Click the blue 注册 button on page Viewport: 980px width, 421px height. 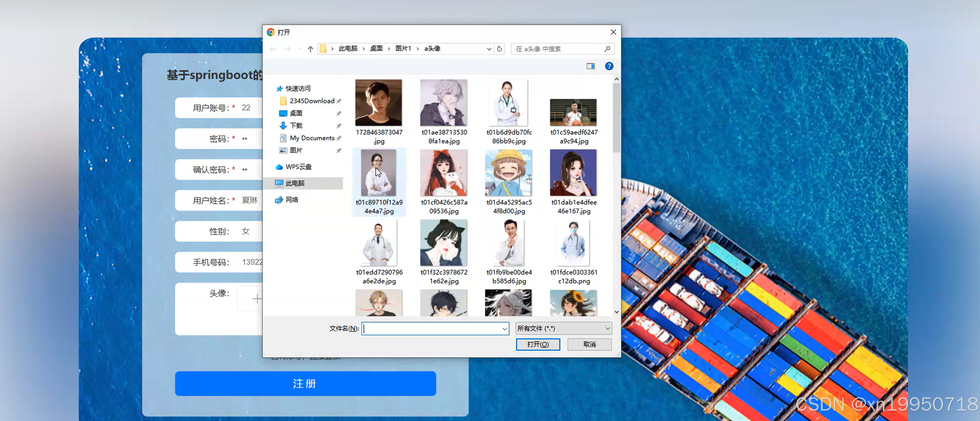(305, 383)
